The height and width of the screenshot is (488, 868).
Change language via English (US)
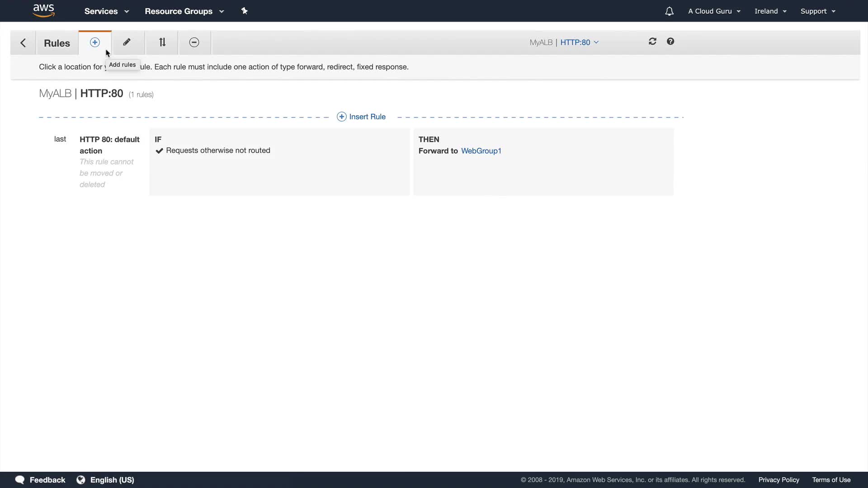[x=106, y=480]
